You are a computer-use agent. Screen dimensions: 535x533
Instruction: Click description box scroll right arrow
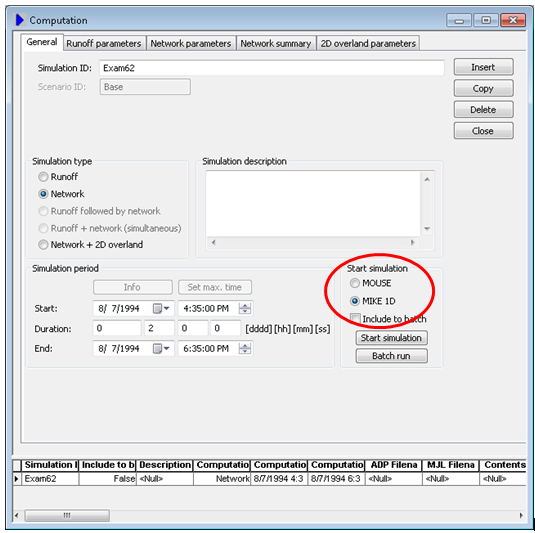point(413,242)
